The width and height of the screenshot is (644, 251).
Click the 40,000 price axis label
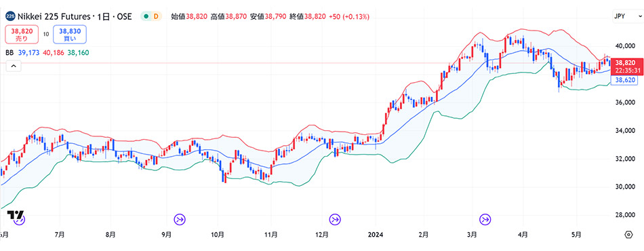coord(625,46)
